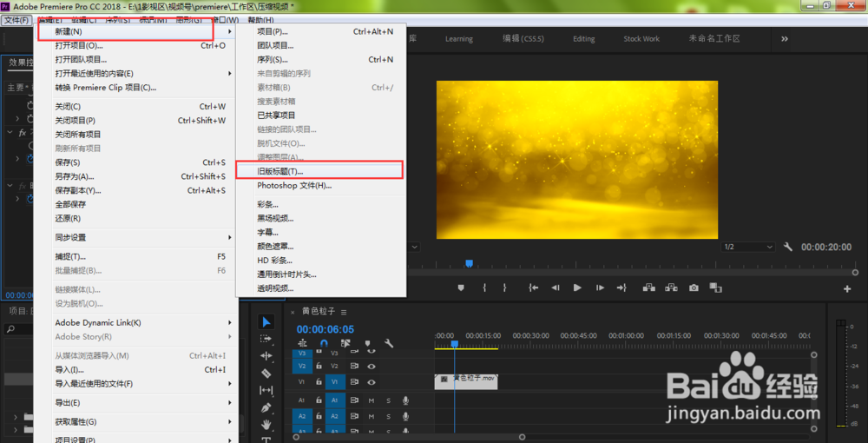Toggle the V2 track lock

click(x=319, y=366)
